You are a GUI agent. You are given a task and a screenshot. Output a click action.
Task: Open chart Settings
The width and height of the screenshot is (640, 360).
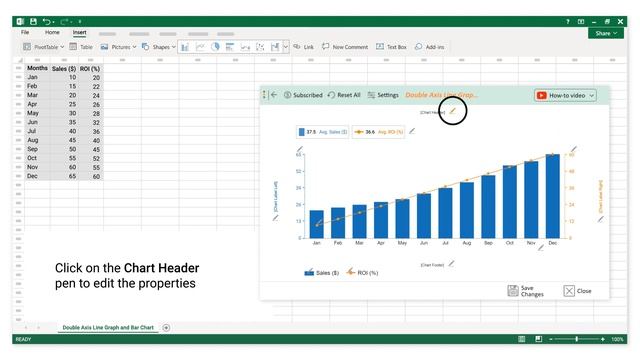pyautogui.click(x=383, y=95)
